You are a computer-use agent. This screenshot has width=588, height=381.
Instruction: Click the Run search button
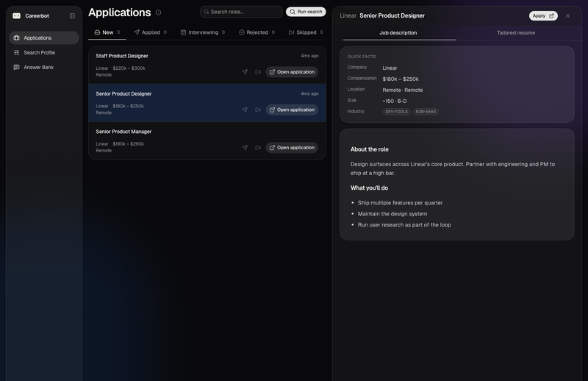point(306,12)
